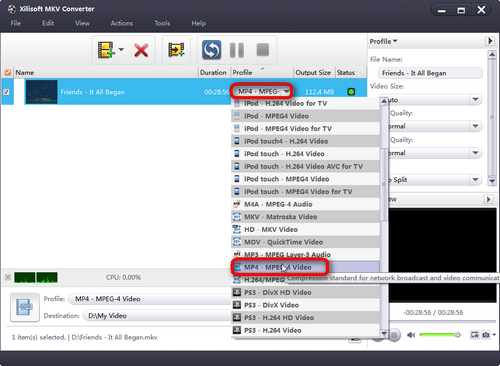Click the Destination D:\My Video field

157,316
